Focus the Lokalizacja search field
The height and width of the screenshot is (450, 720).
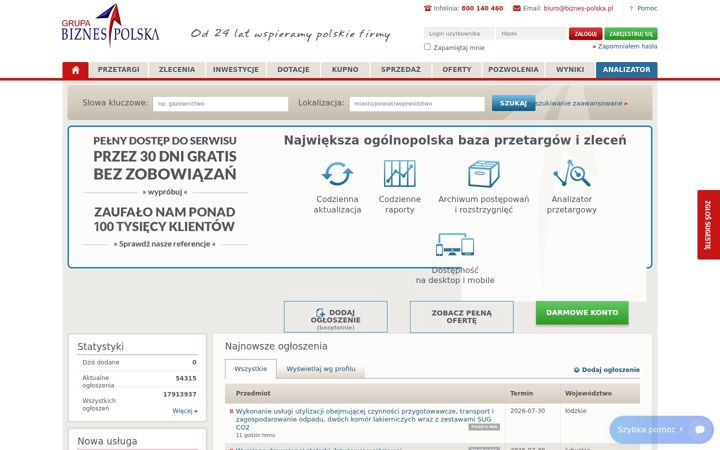(x=417, y=104)
